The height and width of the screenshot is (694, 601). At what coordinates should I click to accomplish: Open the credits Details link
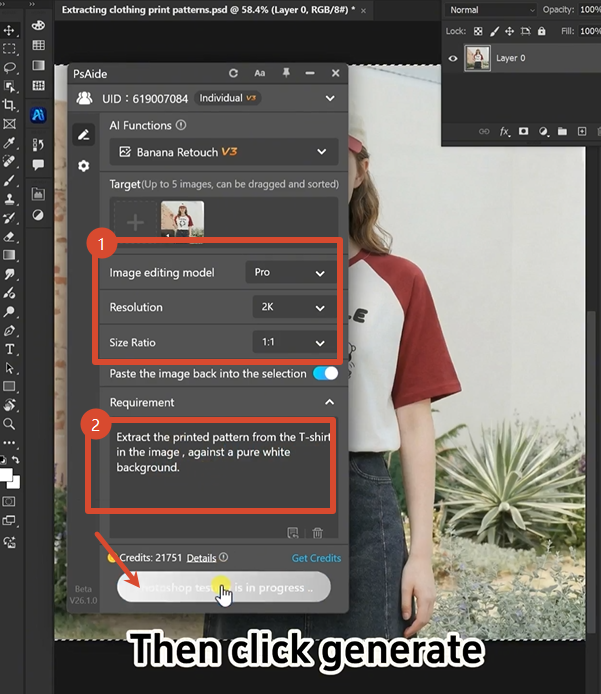[201, 558]
